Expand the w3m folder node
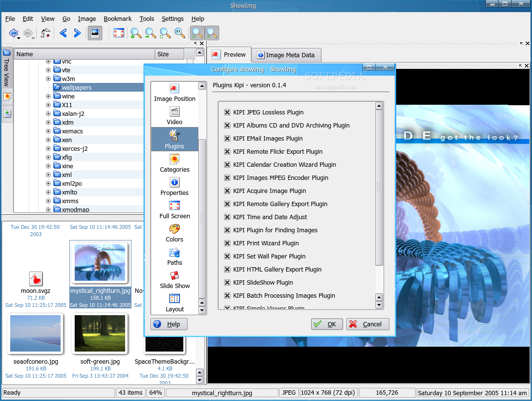 [x=48, y=79]
